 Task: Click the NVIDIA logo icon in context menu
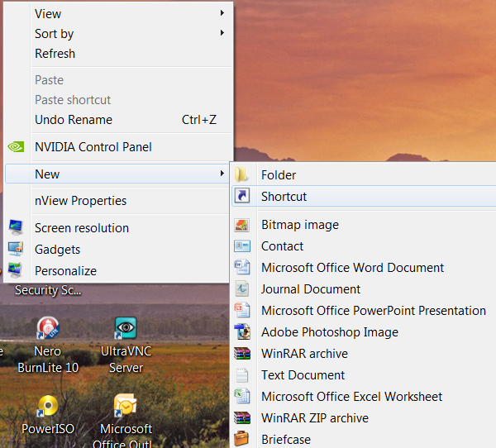point(16,147)
